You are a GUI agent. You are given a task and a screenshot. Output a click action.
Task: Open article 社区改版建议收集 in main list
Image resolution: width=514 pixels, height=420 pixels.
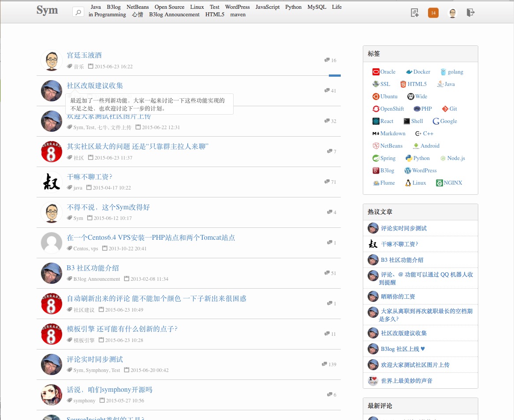pos(95,85)
